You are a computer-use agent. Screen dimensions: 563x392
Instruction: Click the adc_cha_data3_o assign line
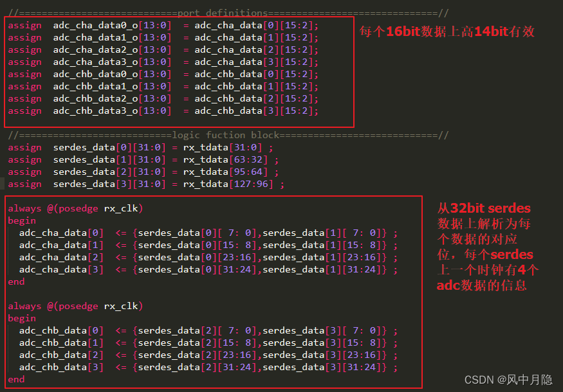[x=129, y=62]
